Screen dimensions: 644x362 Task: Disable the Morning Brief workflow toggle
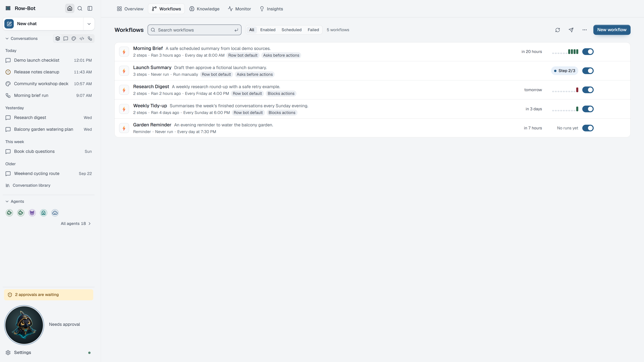point(588,52)
